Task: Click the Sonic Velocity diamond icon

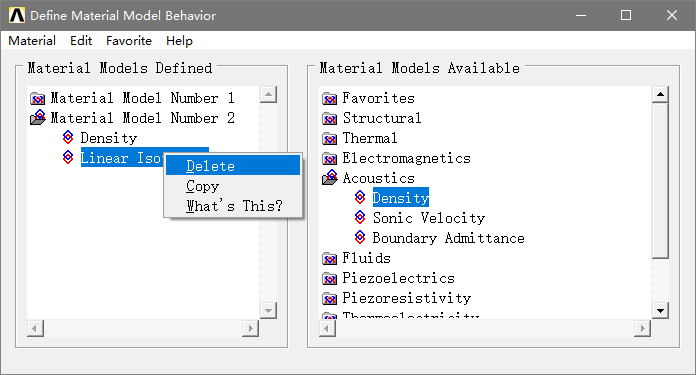Action: 360,217
